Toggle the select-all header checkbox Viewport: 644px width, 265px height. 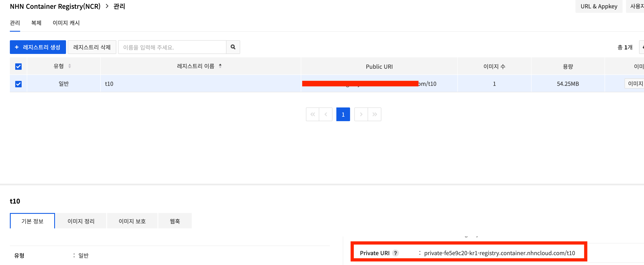18,66
